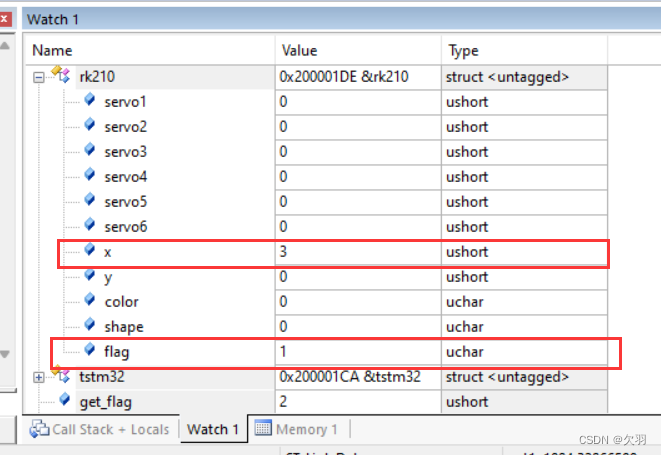Close the adjacent panel with red X

pyautogui.click(x=5, y=19)
